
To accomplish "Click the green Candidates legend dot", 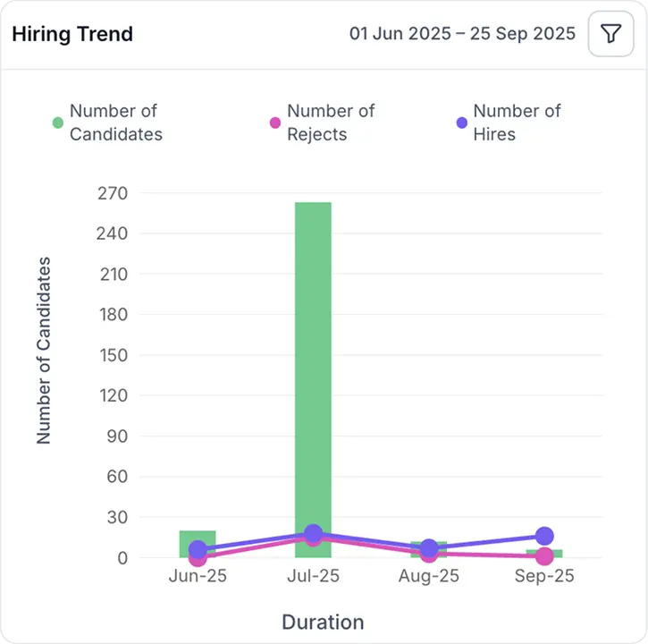I will pos(58,123).
